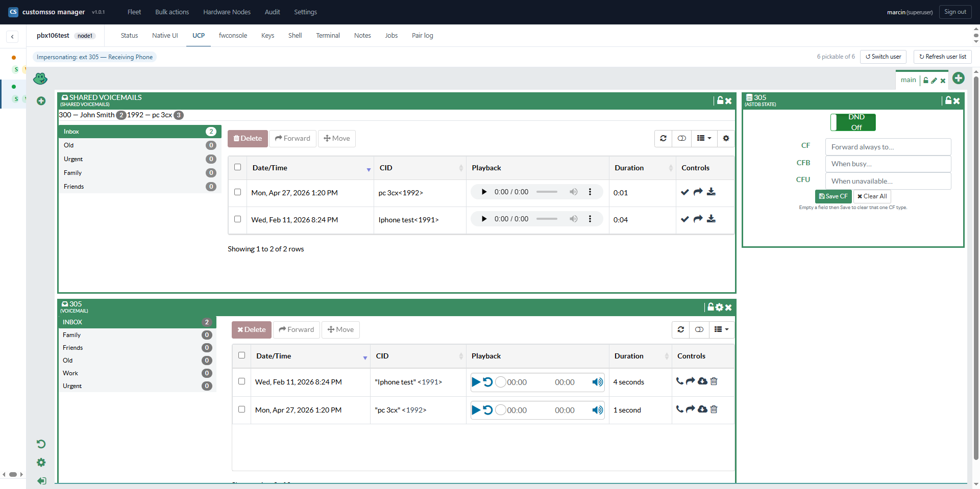Open Hardware Nodes menu
The width and height of the screenshot is (980, 489).
coord(227,12)
